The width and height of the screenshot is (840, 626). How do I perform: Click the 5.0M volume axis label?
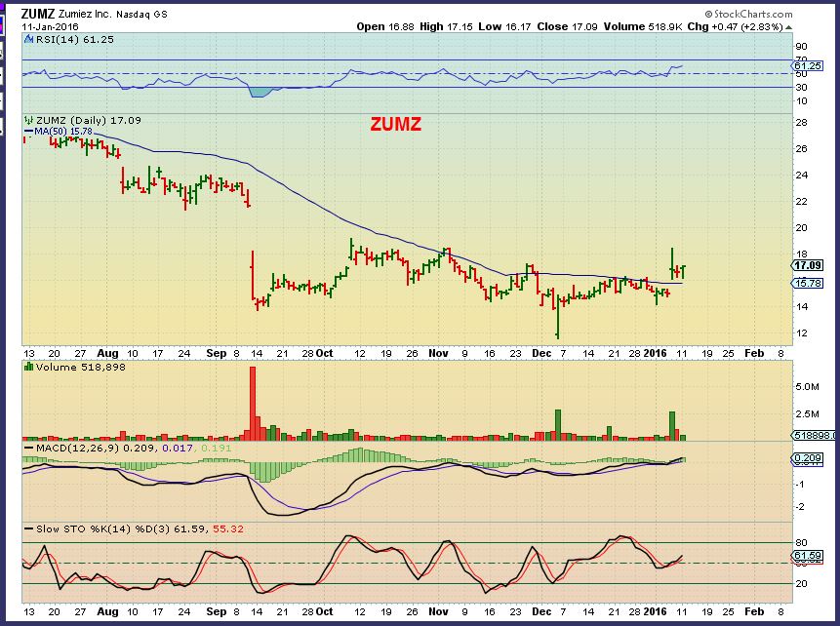pos(808,387)
